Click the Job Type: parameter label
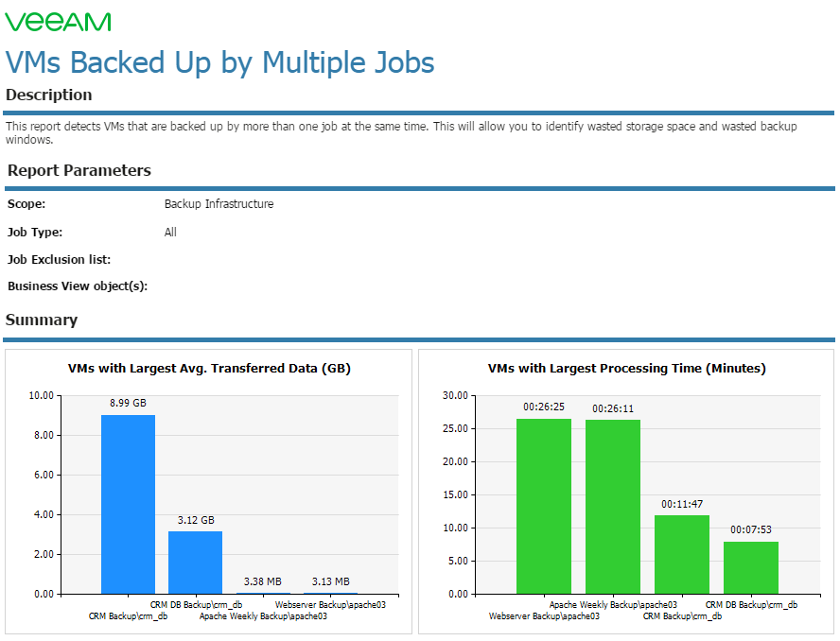 click(x=35, y=233)
